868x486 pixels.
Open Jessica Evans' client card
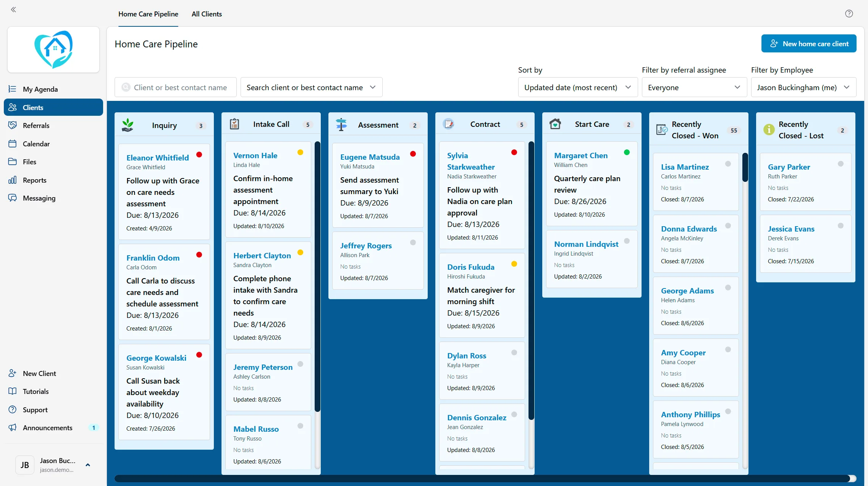pyautogui.click(x=806, y=244)
